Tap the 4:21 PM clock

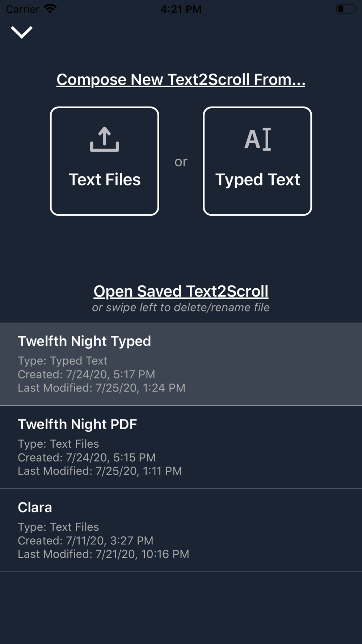click(x=181, y=9)
